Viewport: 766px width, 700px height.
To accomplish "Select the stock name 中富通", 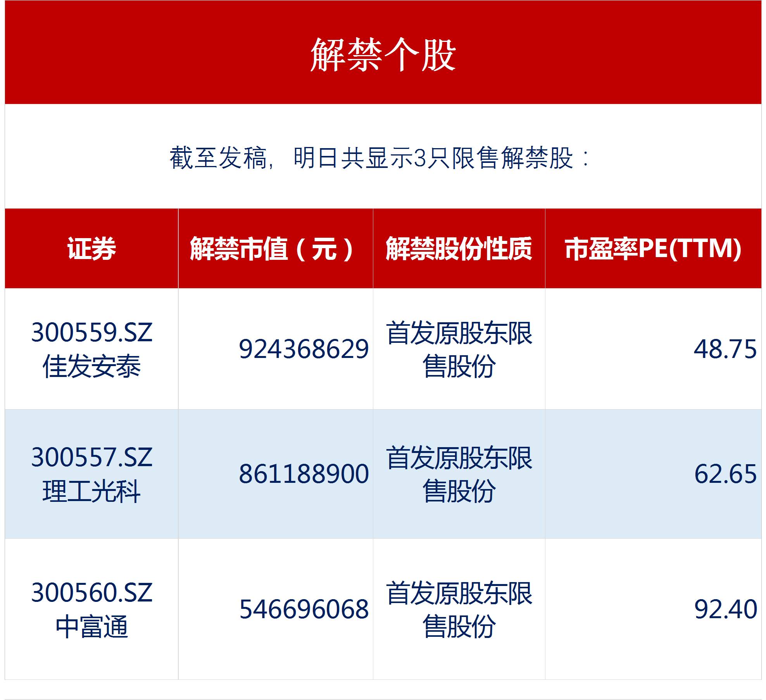I will tap(91, 627).
